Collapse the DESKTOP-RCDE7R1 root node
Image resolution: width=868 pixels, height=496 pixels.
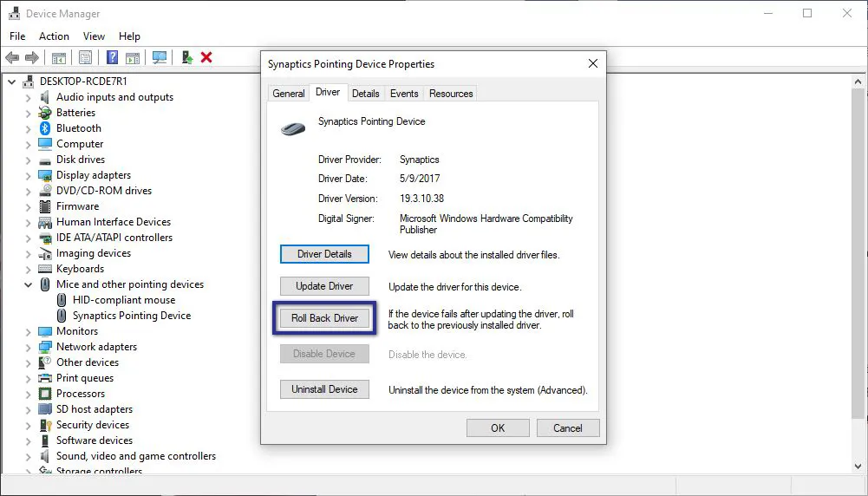click(11, 82)
